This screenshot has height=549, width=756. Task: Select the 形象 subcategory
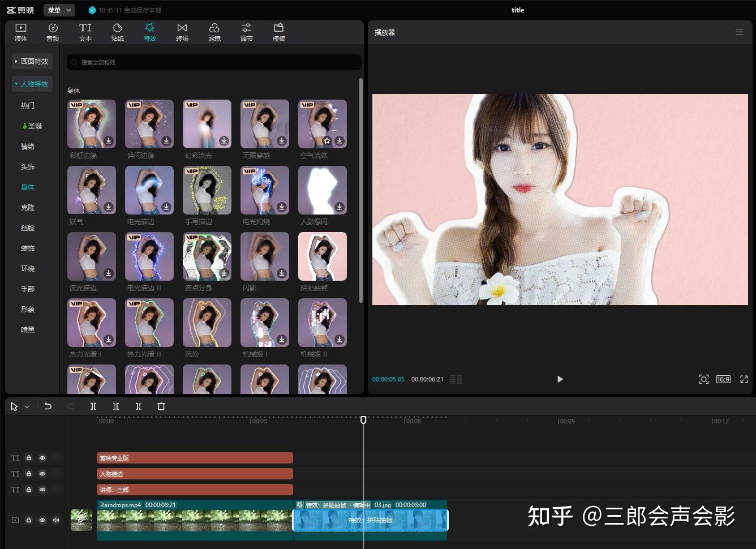pos(28,309)
